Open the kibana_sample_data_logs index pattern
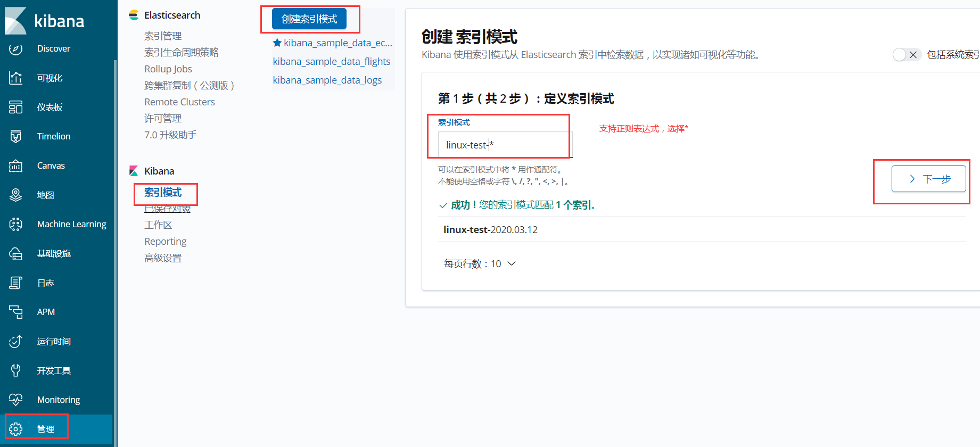 [327, 80]
